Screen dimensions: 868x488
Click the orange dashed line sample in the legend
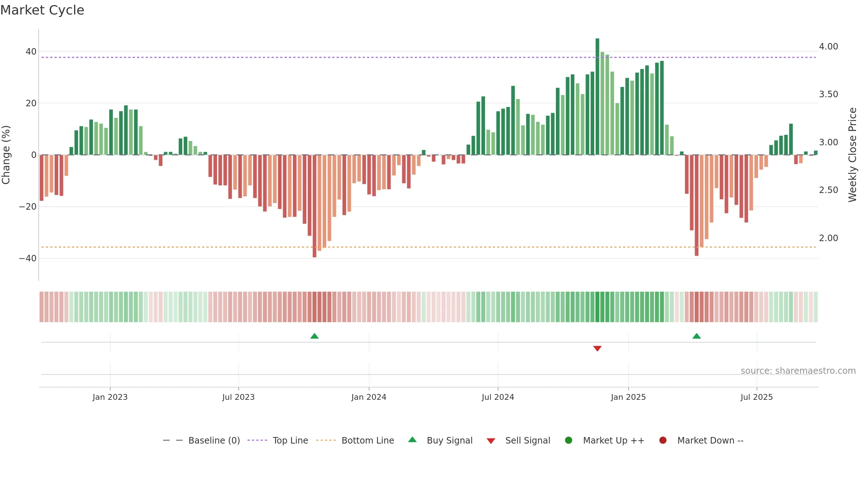326,440
